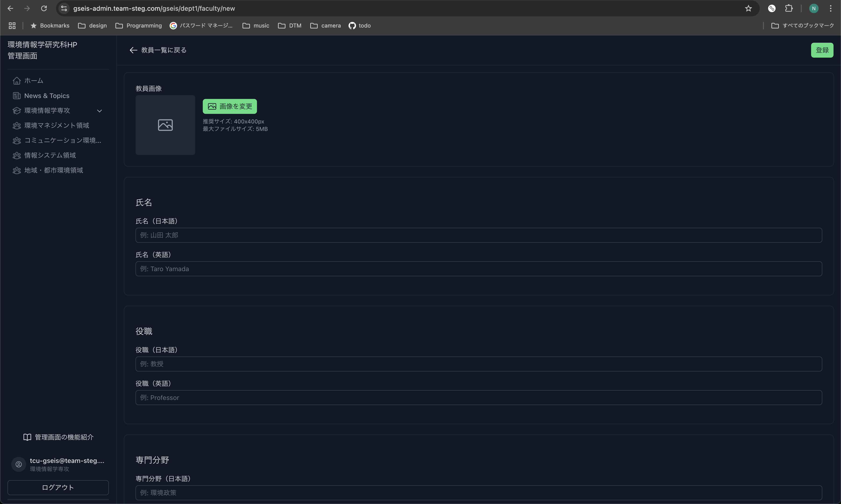Focus the 氏名(英語) input field
Viewport: 841px width, 504px height.
478,269
